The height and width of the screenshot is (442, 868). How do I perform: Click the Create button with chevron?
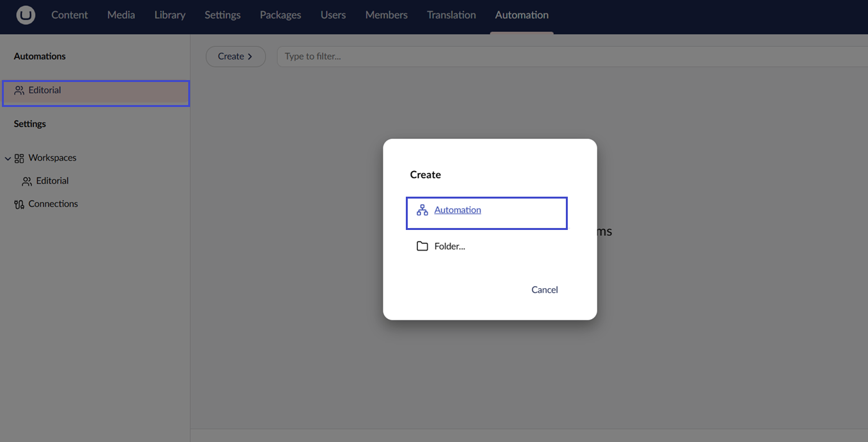tap(236, 56)
